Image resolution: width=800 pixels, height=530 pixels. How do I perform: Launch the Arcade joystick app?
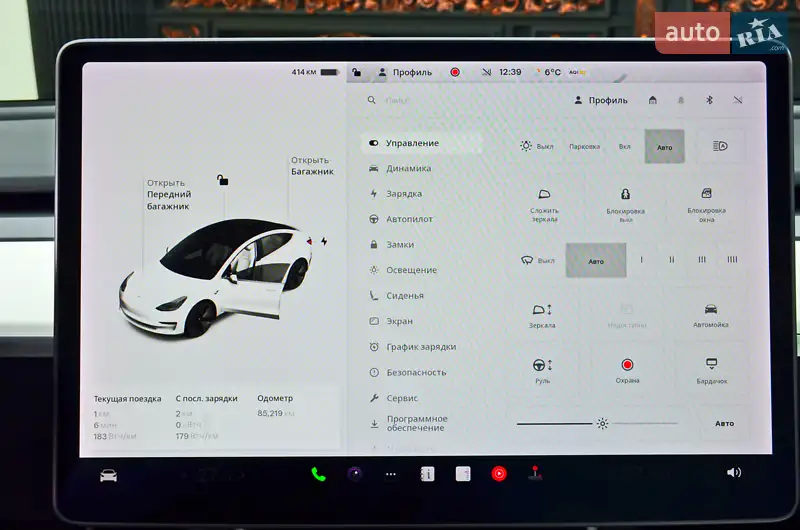coord(535,473)
